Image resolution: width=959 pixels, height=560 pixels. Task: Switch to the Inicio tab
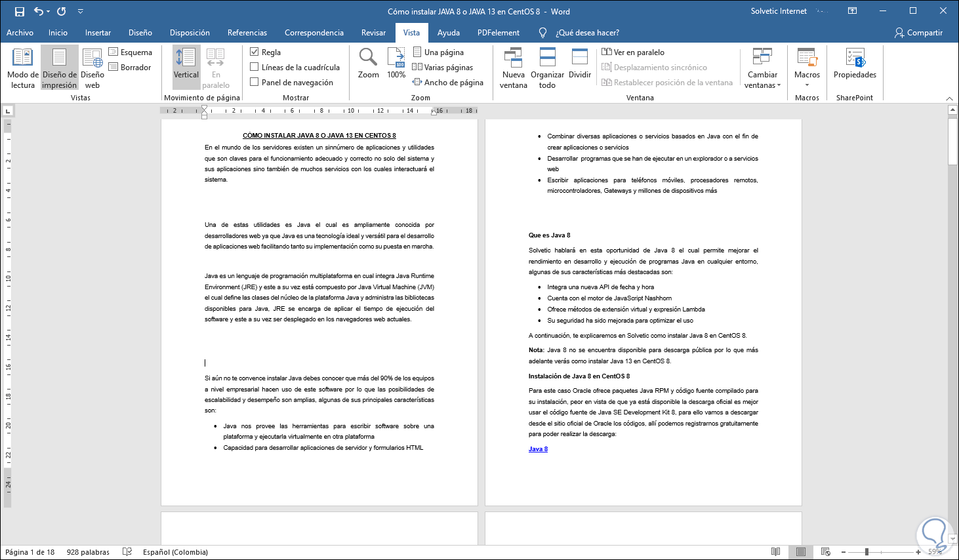tap(58, 33)
